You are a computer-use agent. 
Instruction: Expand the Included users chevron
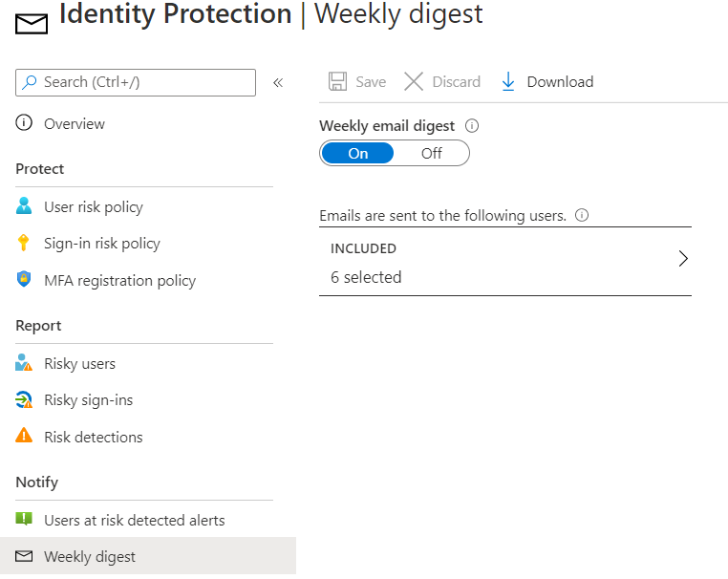point(682,259)
